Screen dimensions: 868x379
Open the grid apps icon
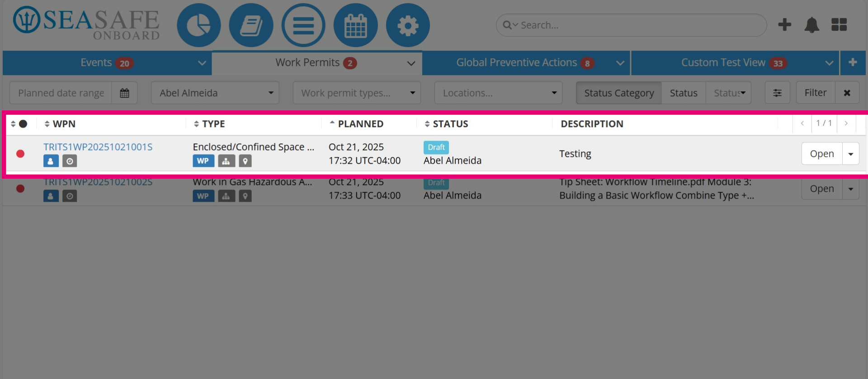(x=839, y=24)
